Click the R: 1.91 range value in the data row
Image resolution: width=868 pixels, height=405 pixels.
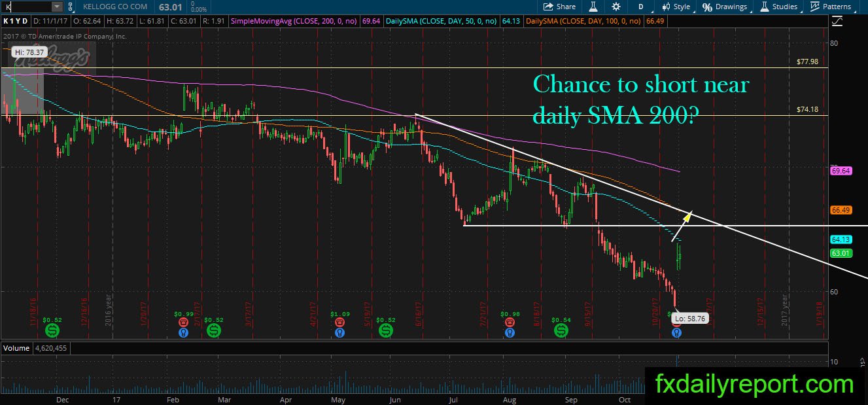[213, 21]
